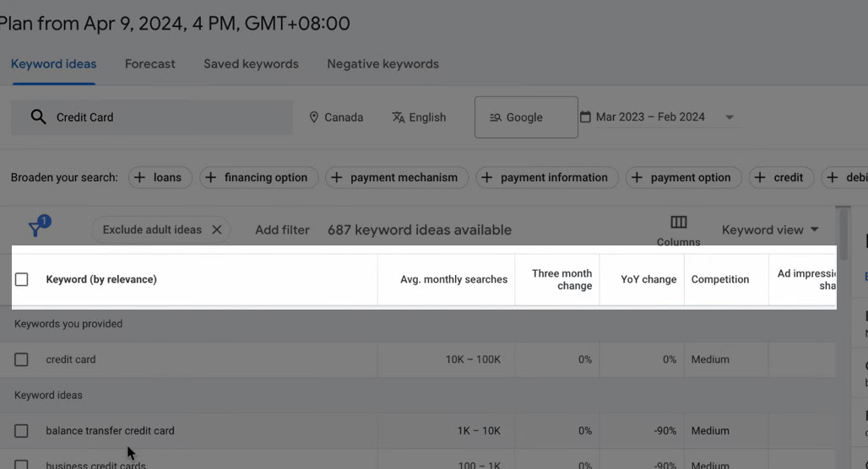
Task: Add payment information to broaden search
Action: (547, 177)
